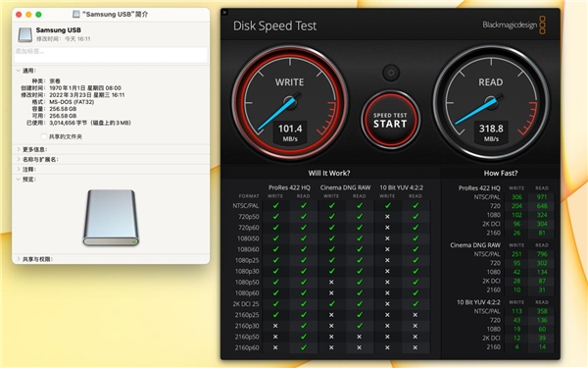This screenshot has height=368, width=588.
Task: Click the Blackmagicdesign logo
Action: pyautogui.click(x=514, y=26)
